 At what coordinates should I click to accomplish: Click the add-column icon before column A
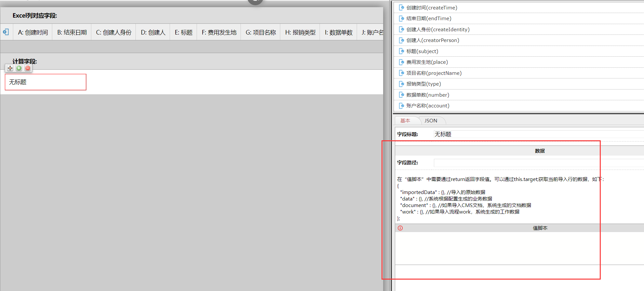tap(6, 32)
